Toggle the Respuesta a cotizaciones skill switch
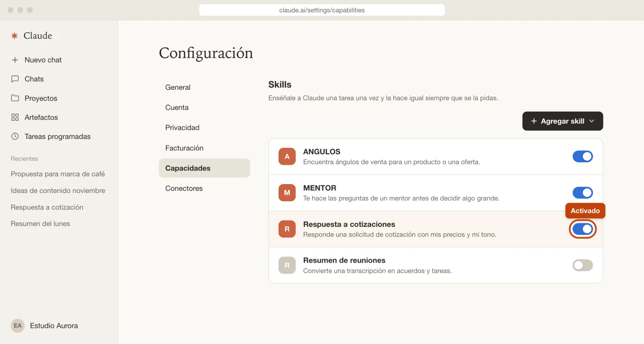Screen dimensions: 644x344 tap(582, 229)
